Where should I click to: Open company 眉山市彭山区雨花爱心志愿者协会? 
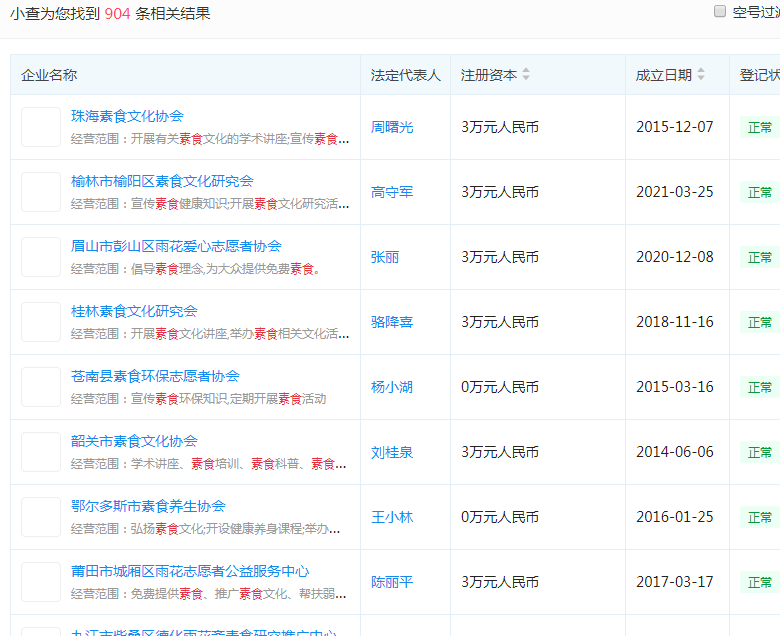(x=176, y=246)
